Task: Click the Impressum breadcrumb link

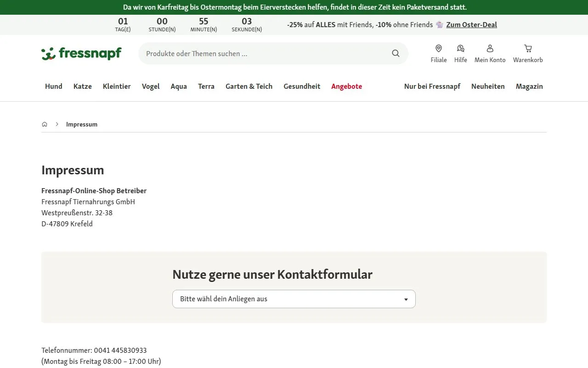Action: click(x=82, y=124)
